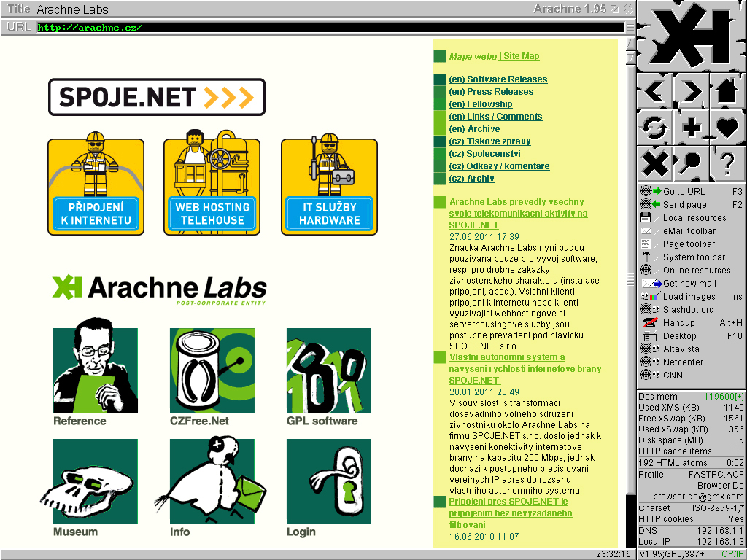Open help with the question mark icon
This screenshot has height=560, width=747.
click(727, 163)
